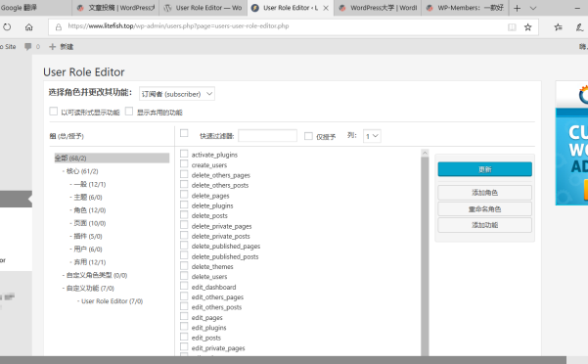The width and height of the screenshot is (588, 364).
Task: Select the 一般 (12/1) group
Action: [90, 184]
